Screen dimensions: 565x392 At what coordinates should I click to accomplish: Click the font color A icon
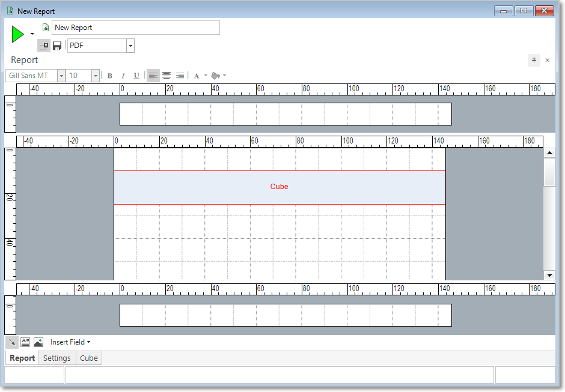[197, 76]
